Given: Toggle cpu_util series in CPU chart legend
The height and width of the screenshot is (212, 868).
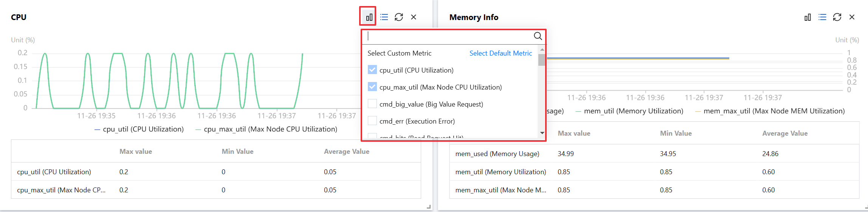Looking at the screenshot, I should tap(139, 129).
